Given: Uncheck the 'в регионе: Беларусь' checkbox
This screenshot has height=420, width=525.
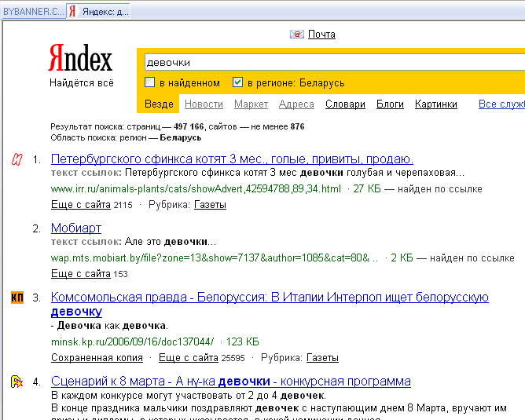Looking at the screenshot, I should pyautogui.click(x=237, y=82).
